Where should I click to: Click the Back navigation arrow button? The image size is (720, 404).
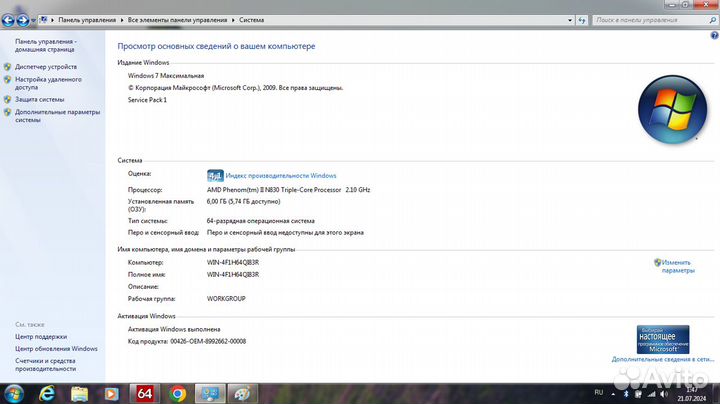pyautogui.click(x=8, y=19)
